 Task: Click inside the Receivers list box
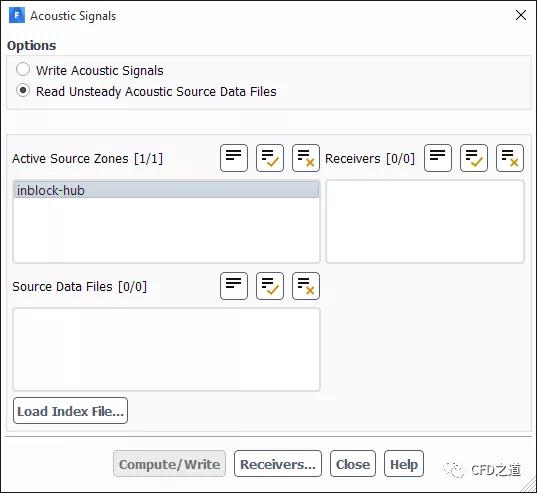click(x=425, y=222)
